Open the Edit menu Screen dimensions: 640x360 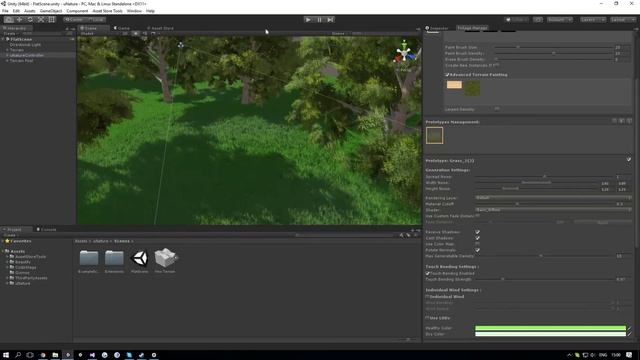click(16, 11)
